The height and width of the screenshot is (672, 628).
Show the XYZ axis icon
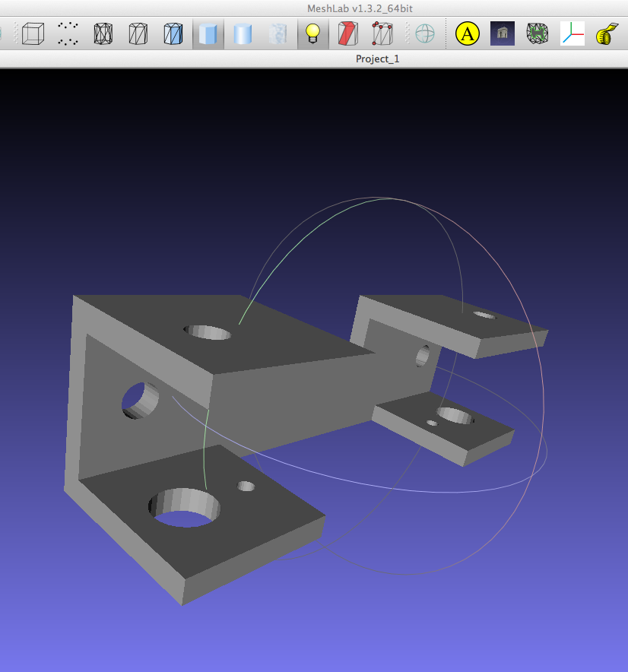click(x=572, y=33)
